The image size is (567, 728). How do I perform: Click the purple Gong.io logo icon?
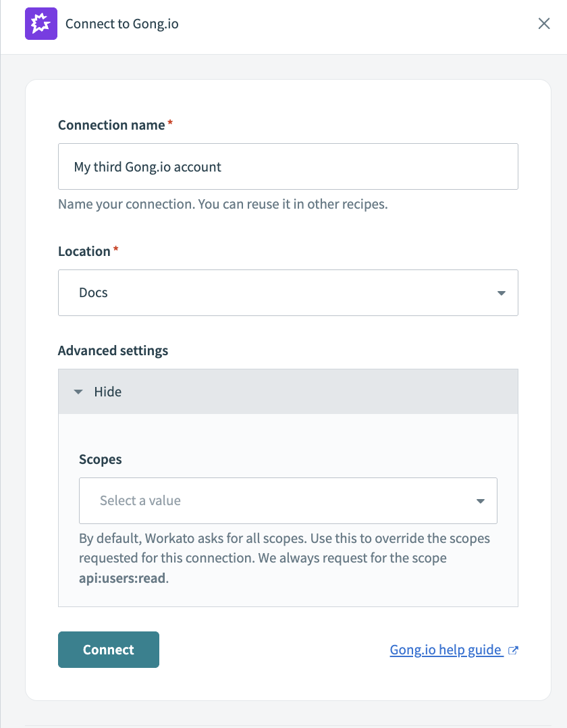pos(41,24)
